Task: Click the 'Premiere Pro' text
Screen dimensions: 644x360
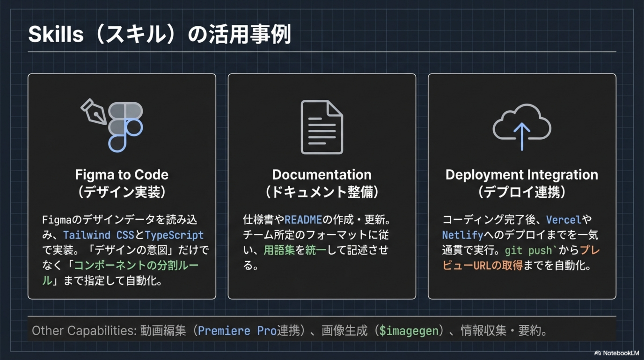Action: [x=237, y=331]
